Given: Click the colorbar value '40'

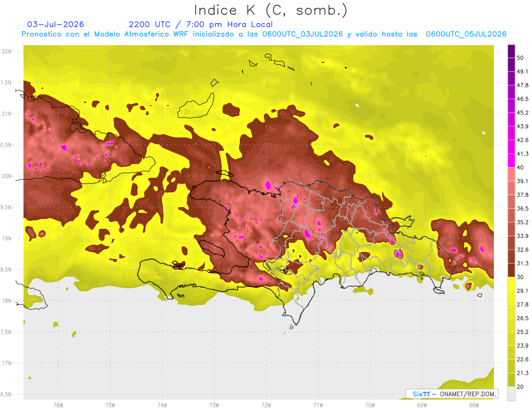Looking at the screenshot, I should 520,168.
